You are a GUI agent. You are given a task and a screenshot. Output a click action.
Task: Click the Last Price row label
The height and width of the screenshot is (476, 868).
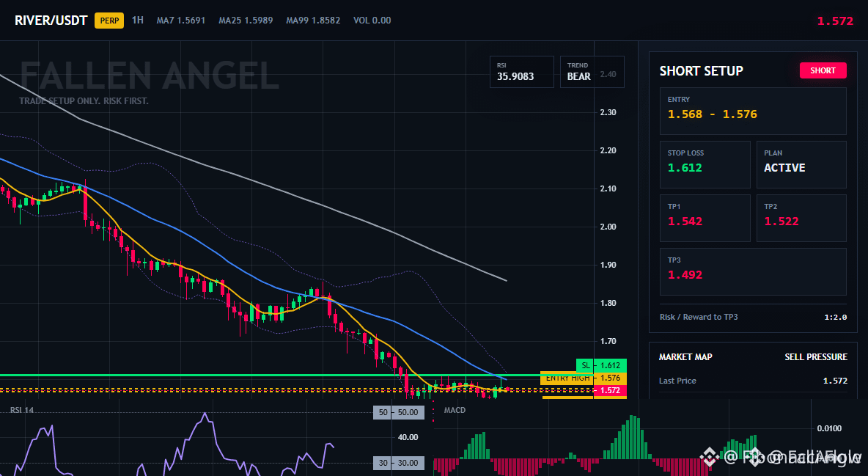pos(677,381)
